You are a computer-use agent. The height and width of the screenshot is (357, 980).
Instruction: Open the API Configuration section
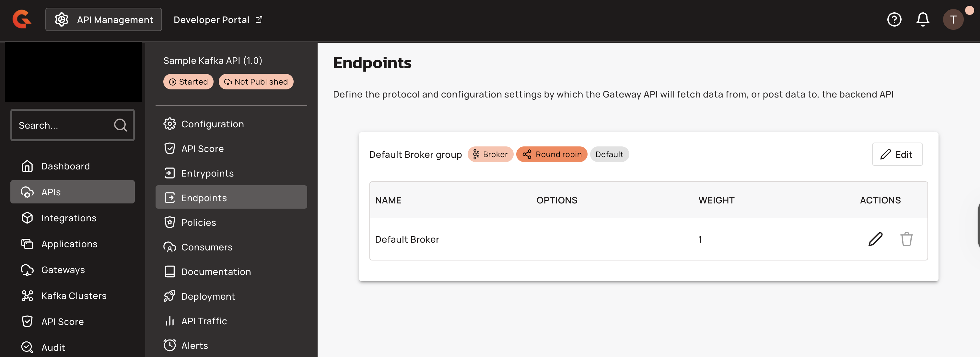coord(212,124)
